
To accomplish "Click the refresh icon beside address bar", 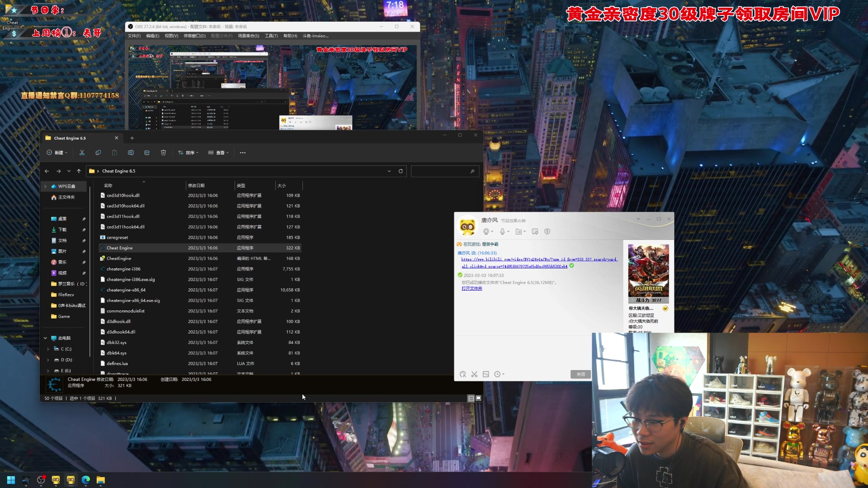I will point(401,171).
